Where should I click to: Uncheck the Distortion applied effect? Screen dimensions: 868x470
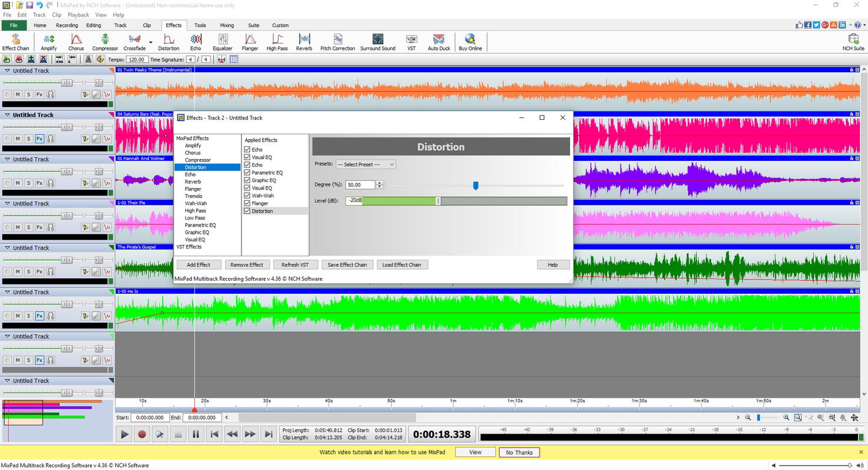247,211
